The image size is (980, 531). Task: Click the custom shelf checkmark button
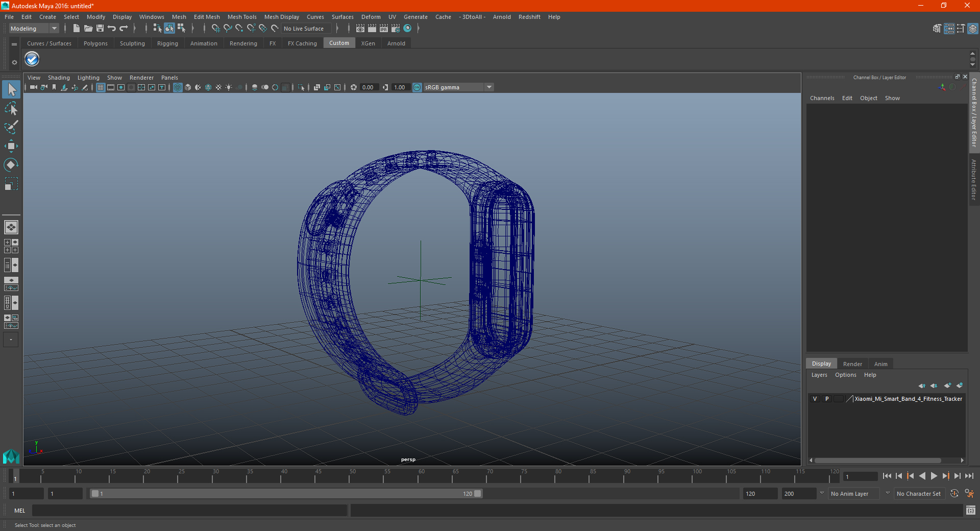(32, 59)
